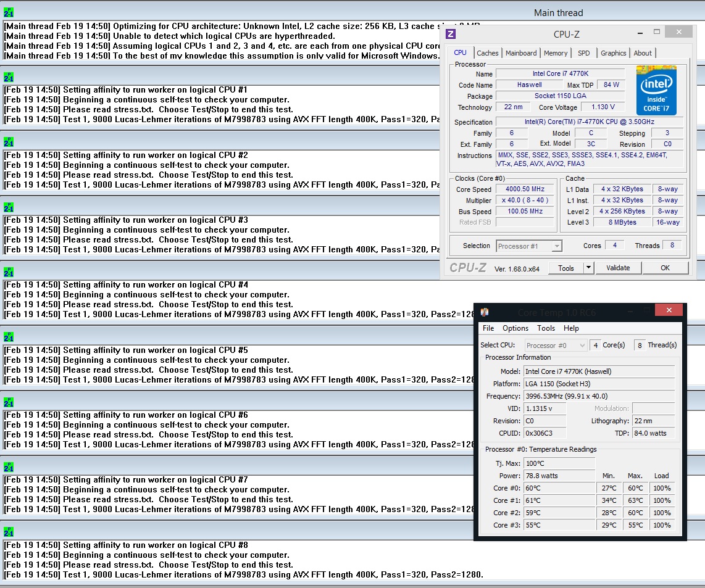The height and width of the screenshot is (588, 705).
Task: Click the Level 3 cache value 8 MBytes
Action: point(622,222)
